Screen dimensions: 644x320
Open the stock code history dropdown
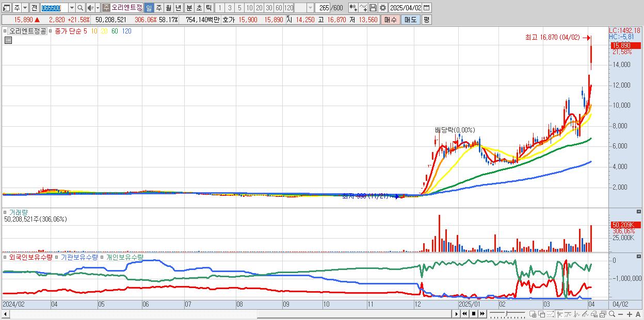(x=72, y=8)
